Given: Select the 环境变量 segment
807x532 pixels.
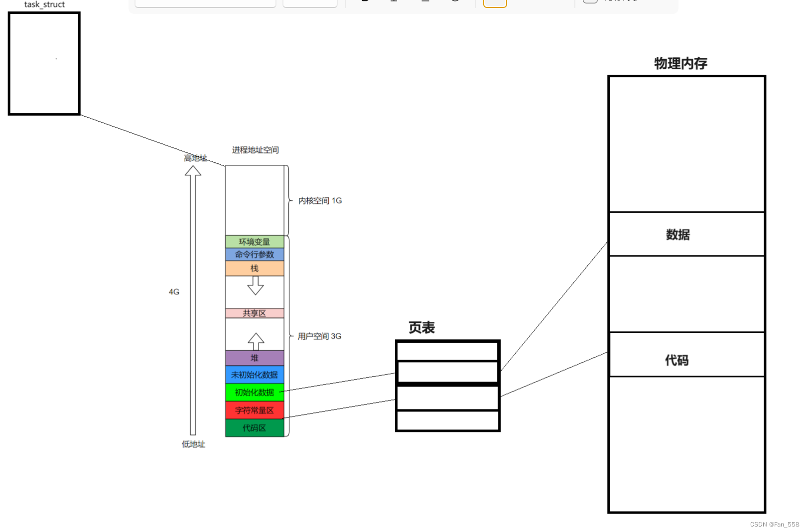Looking at the screenshot, I should pos(255,242).
